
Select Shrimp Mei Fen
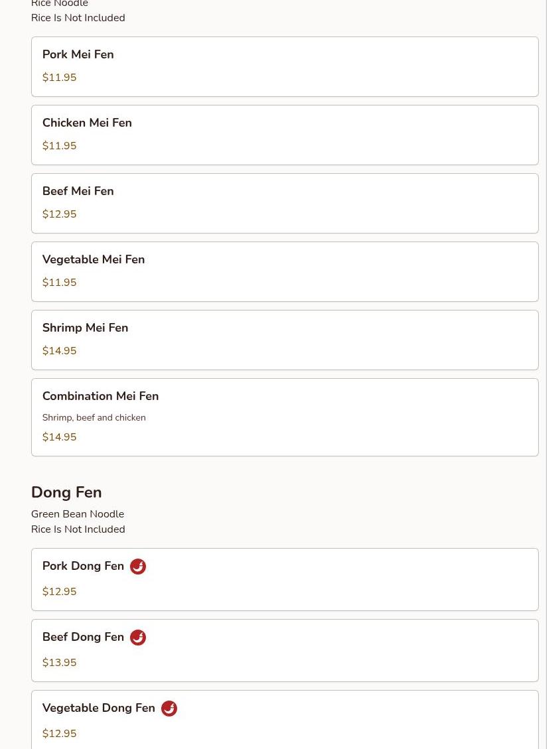(284, 340)
